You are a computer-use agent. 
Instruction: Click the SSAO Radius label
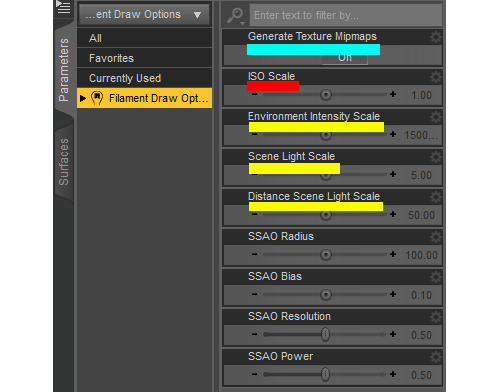click(281, 236)
